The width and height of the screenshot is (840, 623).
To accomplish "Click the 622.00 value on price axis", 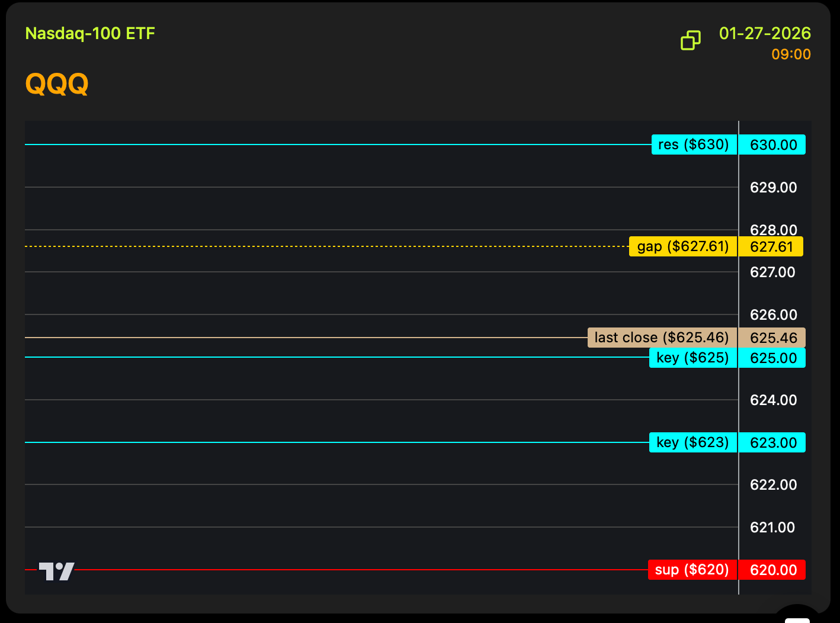I will [x=773, y=485].
